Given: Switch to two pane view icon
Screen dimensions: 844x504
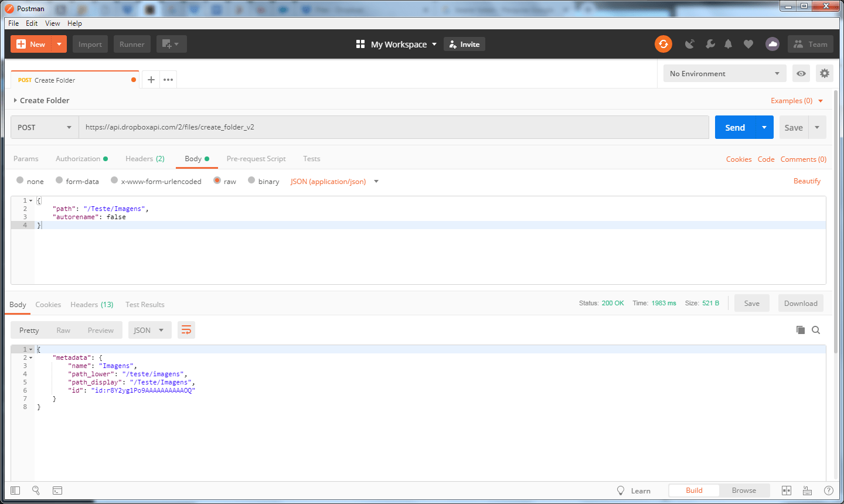Looking at the screenshot, I should click(787, 490).
